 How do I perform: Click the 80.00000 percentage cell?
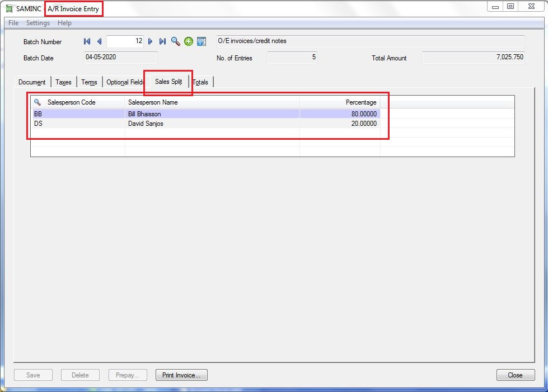coord(340,114)
